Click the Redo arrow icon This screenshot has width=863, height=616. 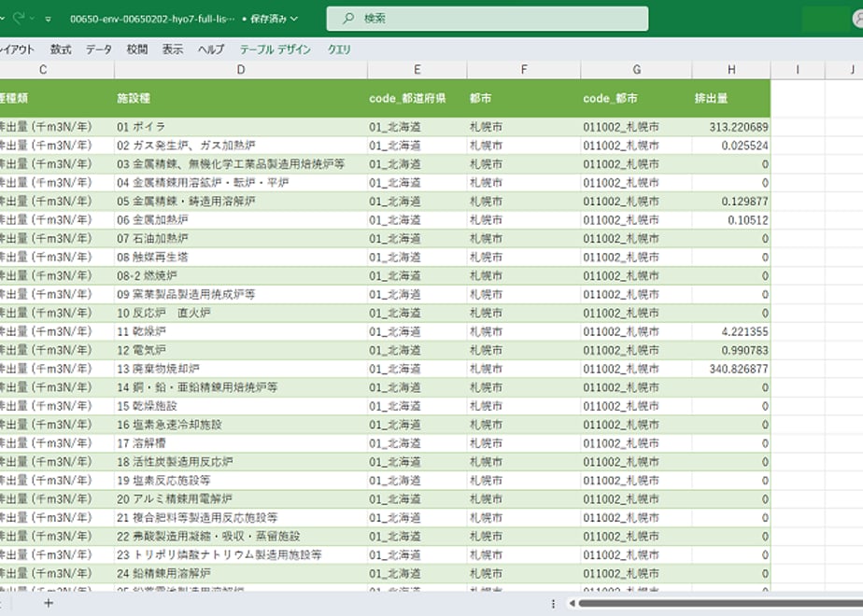pos(19,18)
